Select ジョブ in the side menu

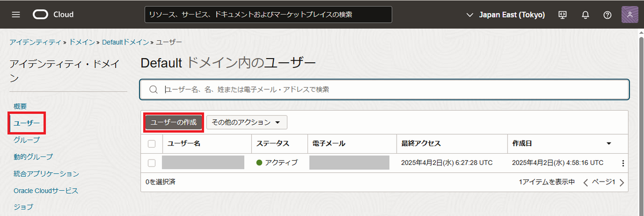coord(23,207)
